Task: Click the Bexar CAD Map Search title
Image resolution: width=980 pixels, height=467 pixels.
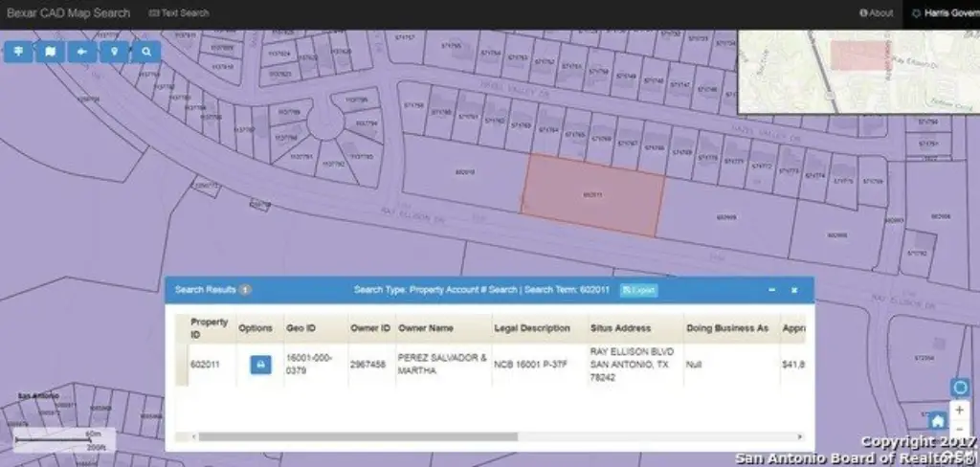Action: [x=69, y=13]
